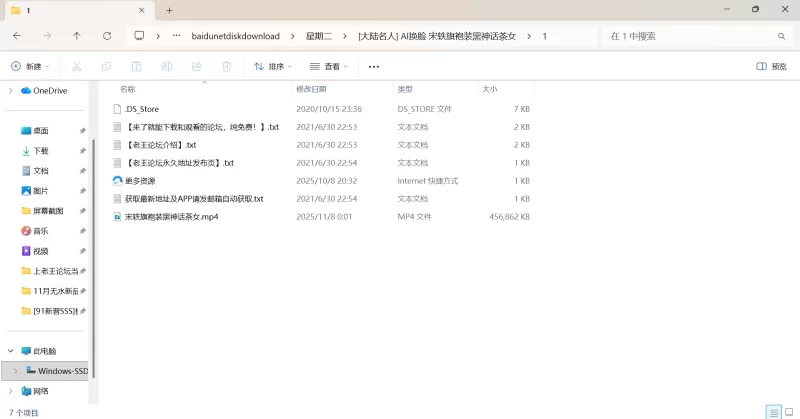Select 下载 in the navigation pane
This screenshot has height=419, width=800.
[x=40, y=150]
